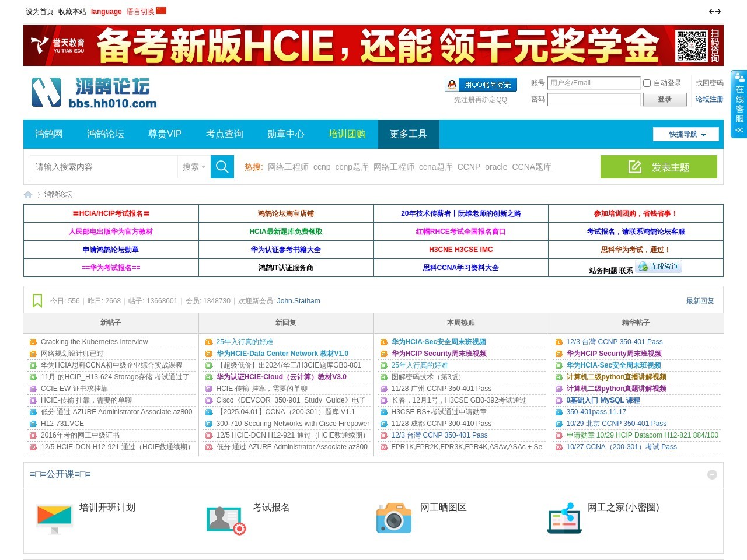Open the 快捷导航 dropdown

[686, 134]
